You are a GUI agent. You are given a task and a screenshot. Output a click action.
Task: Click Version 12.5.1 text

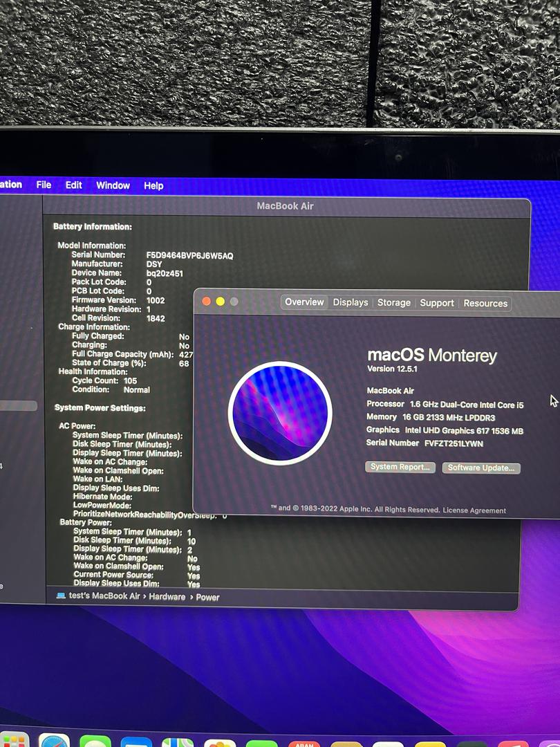coord(392,369)
